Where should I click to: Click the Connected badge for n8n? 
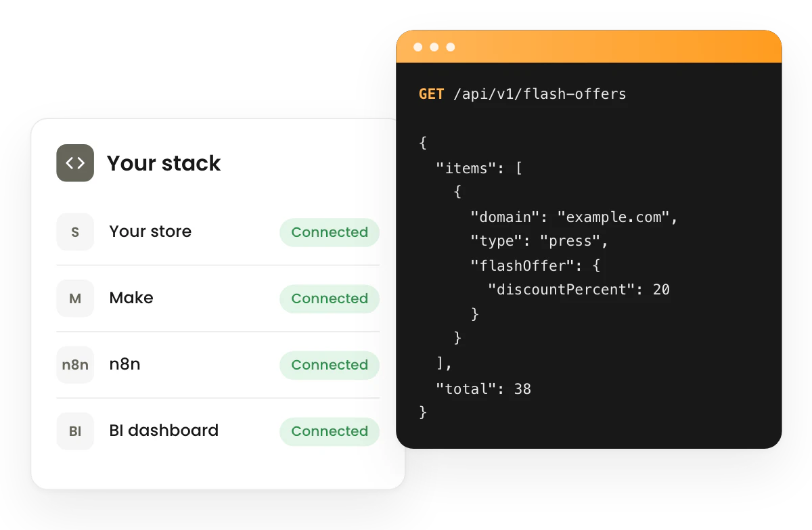point(330,365)
